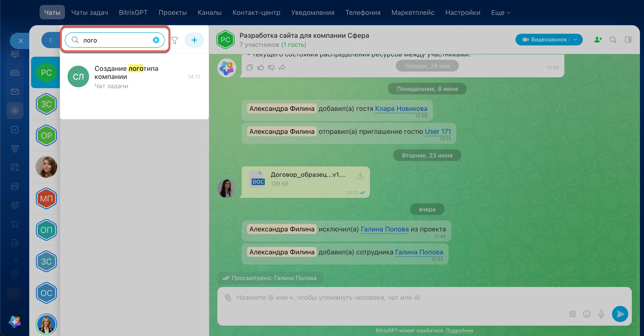Add a participant with the add-user icon
This screenshot has height=336, width=644.
click(598, 40)
